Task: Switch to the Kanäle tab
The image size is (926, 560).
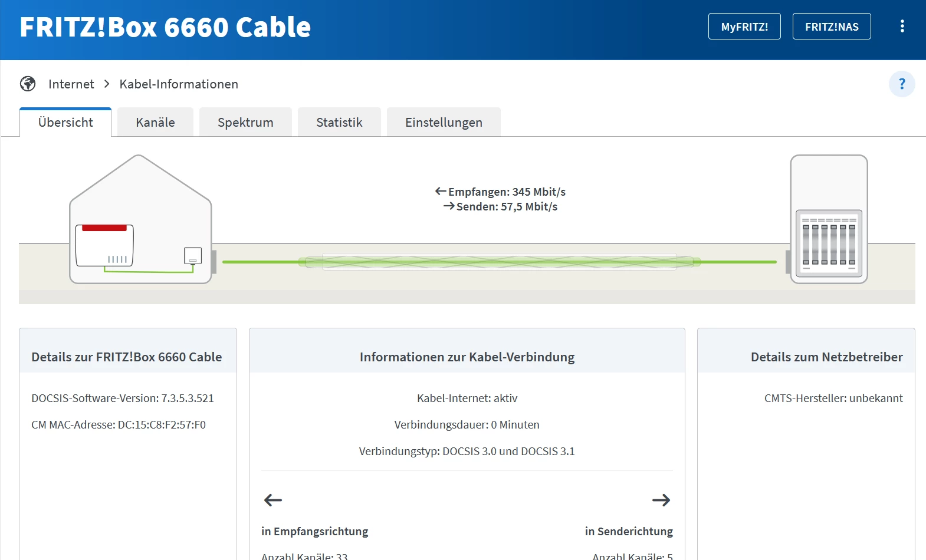Action: 155,123
